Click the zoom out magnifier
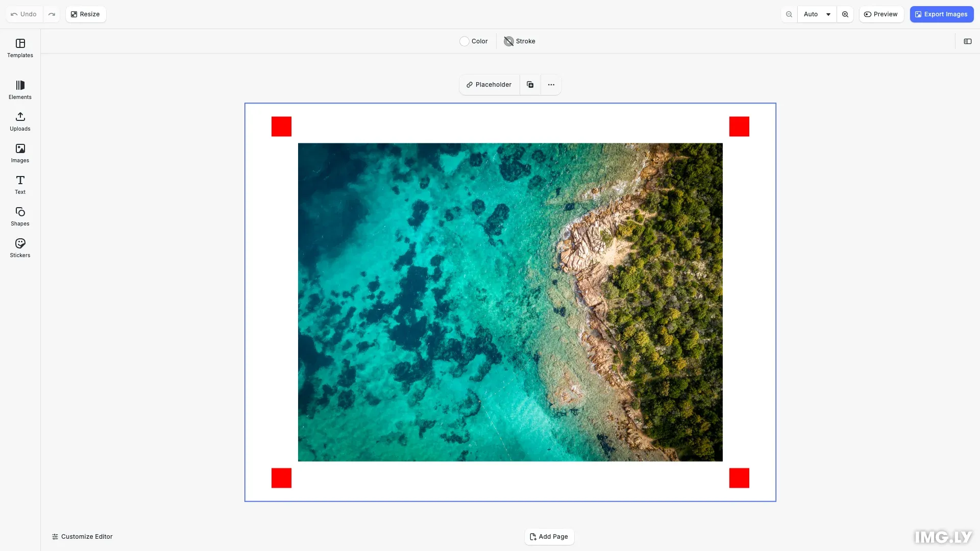 pyautogui.click(x=789, y=14)
